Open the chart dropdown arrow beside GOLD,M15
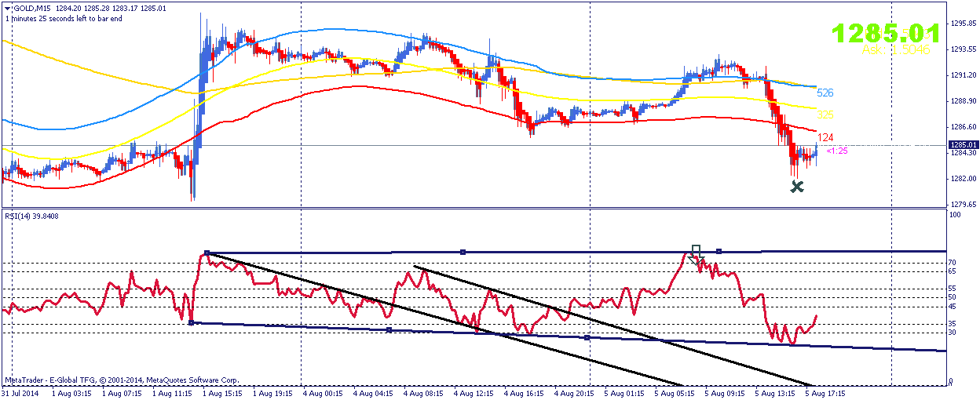The width and height of the screenshot is (980, 400). point(7,9)
